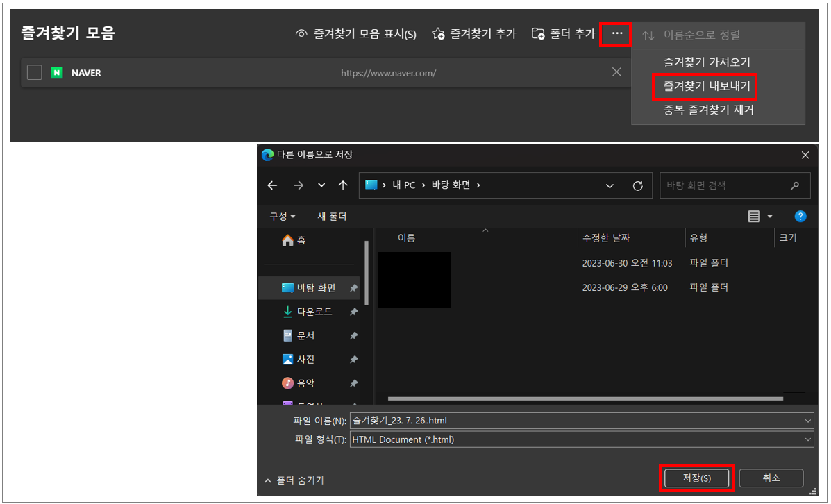The image size is (831, 504).
Task: Click 새 폴더 button
Action: pos(333,216)
